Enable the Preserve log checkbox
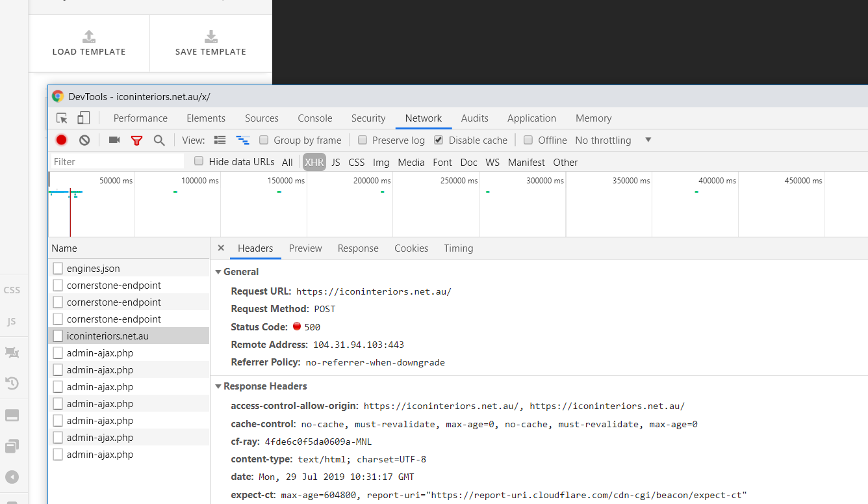Image resolution: width=868 pixels, height=504 pixels. pos(363,140)
